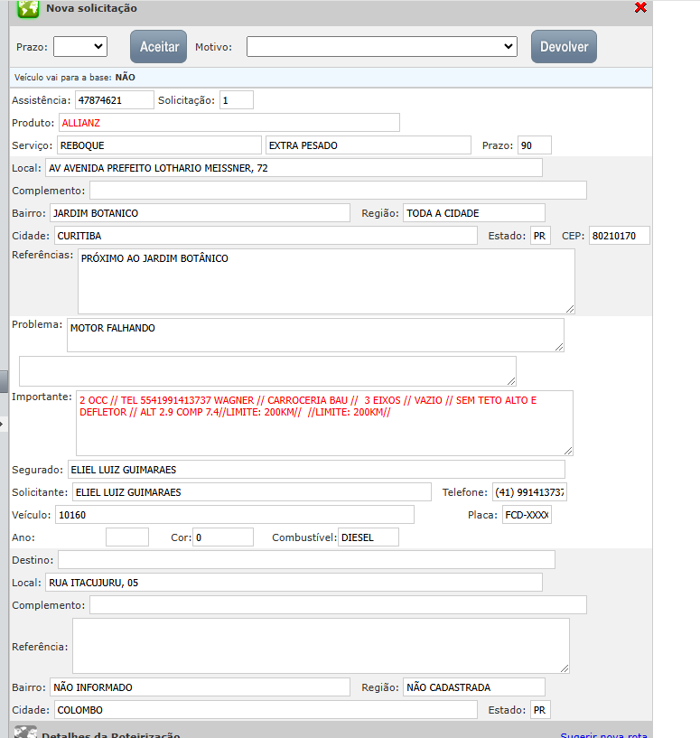
Task: Focus the empty origin Complemento field
Action: click(338, 191)
